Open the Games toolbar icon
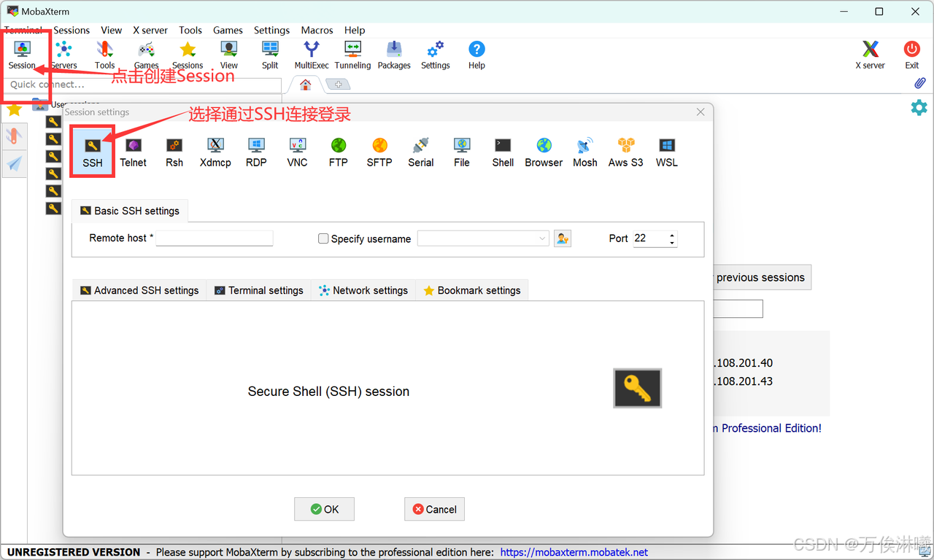The width and height of the screenshot is (934, 560). pos(146,55)
